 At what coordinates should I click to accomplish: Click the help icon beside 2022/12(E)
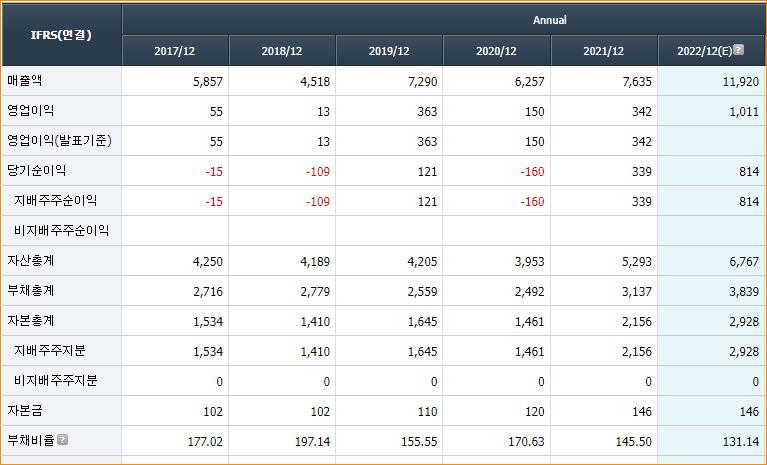(x=739, y=49)
